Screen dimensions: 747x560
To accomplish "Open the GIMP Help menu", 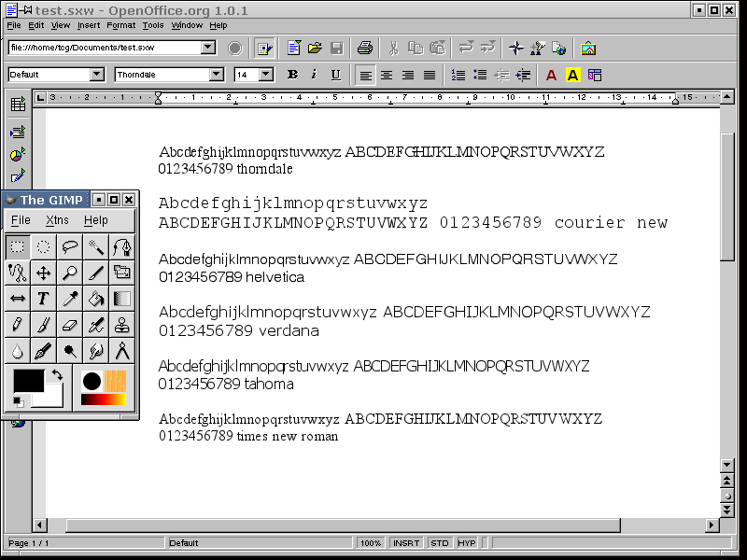I will (x=96, y=220).
